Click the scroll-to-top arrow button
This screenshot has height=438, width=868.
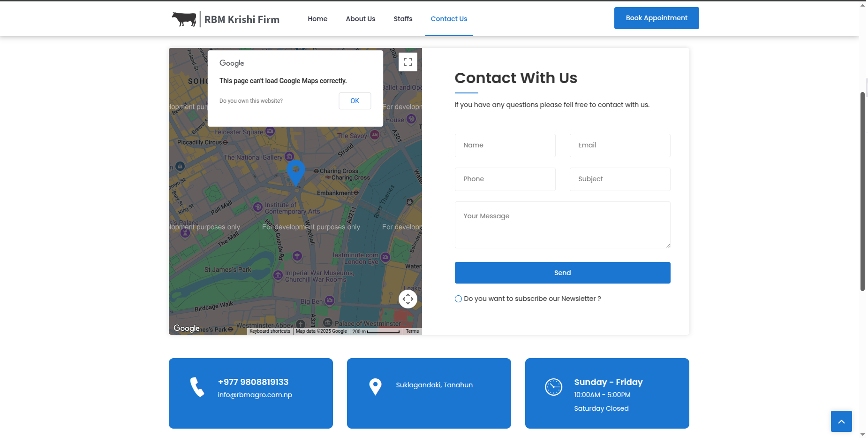coord(841,421)
